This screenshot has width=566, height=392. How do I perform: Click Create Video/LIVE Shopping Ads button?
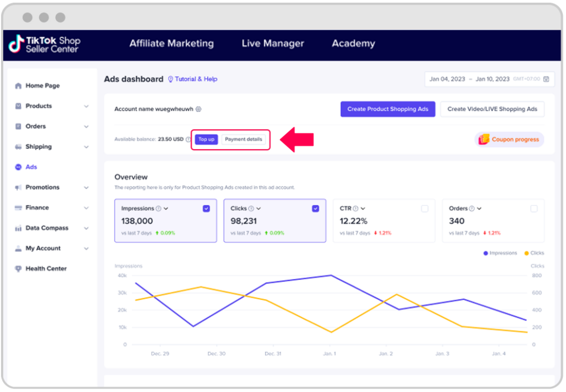[492, 109]
